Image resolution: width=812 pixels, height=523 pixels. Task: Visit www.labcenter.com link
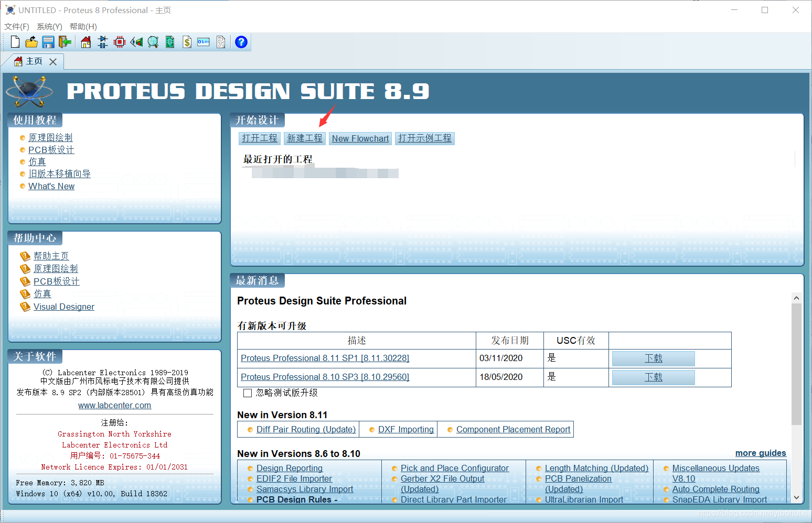tap(114, 405)
